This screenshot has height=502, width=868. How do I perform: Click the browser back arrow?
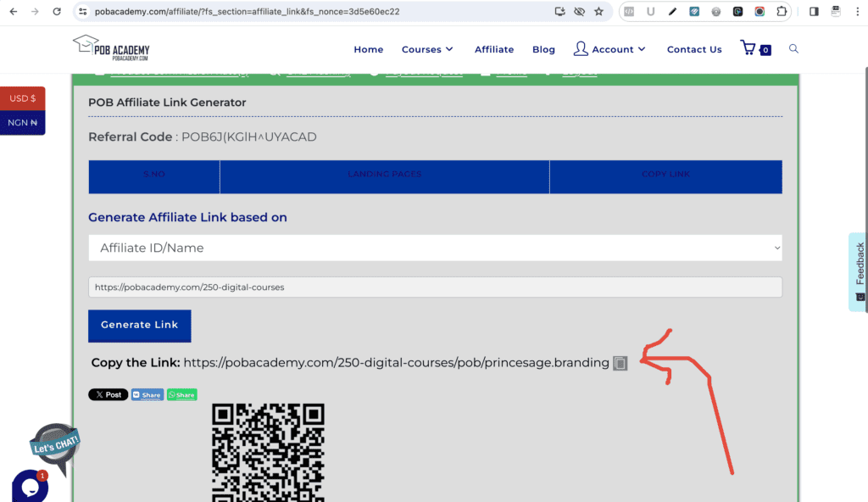(14, 11)
